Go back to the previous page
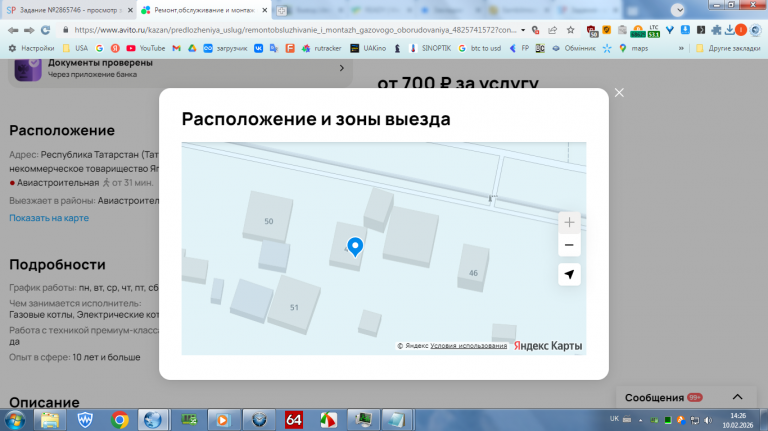This screenshot has width=768, height=431. point(13,30)
